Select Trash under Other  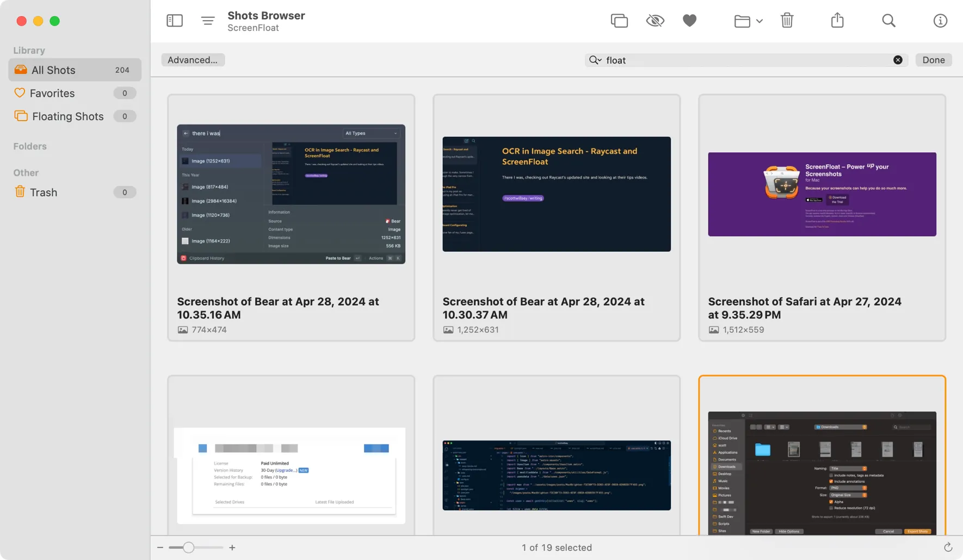[x=44, y=192]
